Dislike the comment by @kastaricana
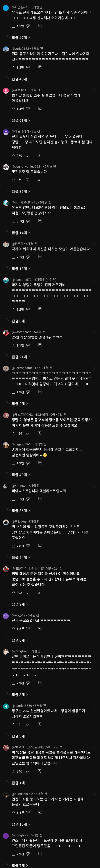Viewport: 100px width, 868px height. 28,345
